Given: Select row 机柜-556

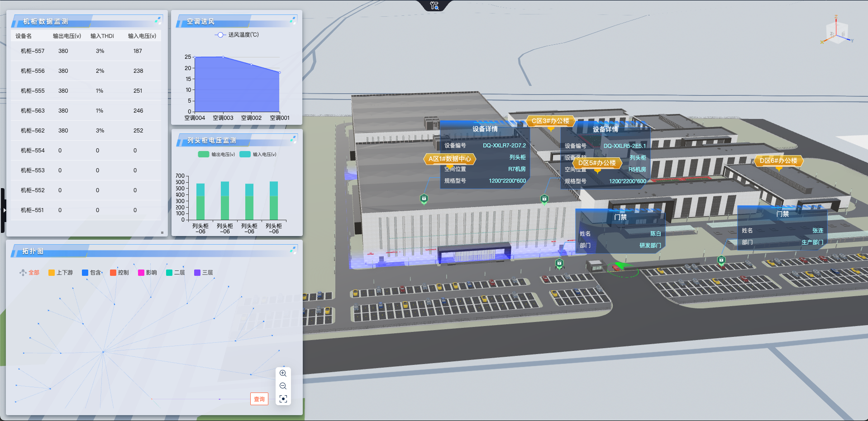Looking at the screenshot, I should [x=86, y=71].
